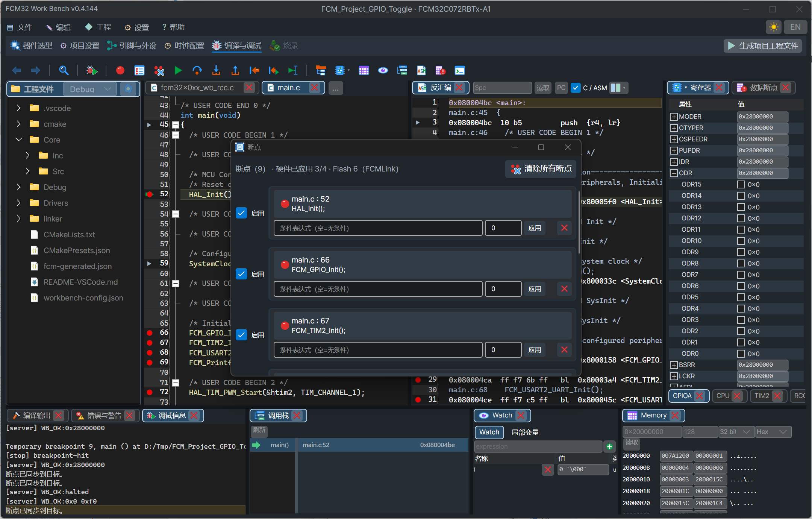Disable the main.c : 67 breakpoint checkbox
The image size is (812, 519).
[x=241, y=335]
